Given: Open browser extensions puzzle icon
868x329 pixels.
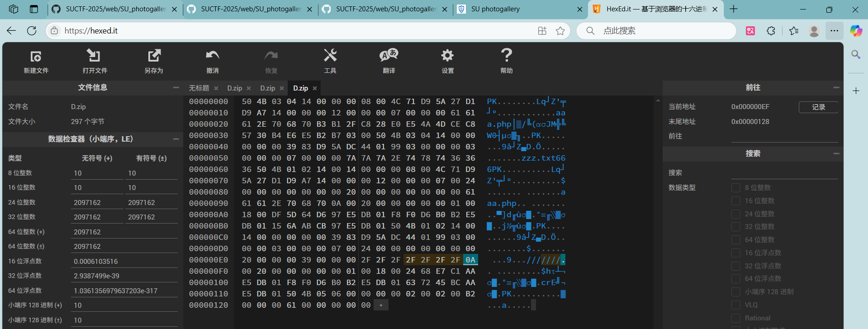Looking at the screenshot, I should (771, 31).
